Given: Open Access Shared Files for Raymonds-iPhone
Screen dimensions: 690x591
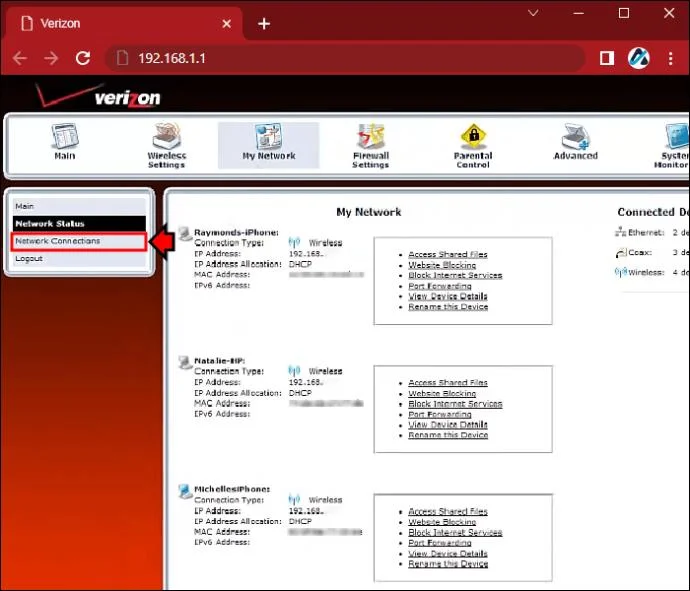Looking at the screenshot, I should 448,254.
